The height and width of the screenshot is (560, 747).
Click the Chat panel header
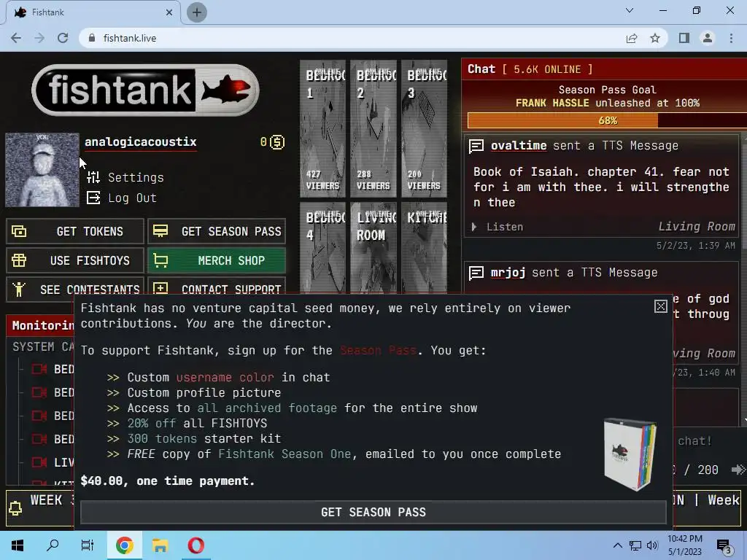(x=604, y=69)
